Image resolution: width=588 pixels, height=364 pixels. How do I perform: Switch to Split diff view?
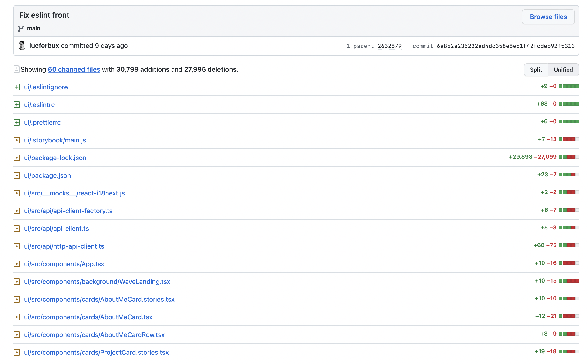click(536, 70)
